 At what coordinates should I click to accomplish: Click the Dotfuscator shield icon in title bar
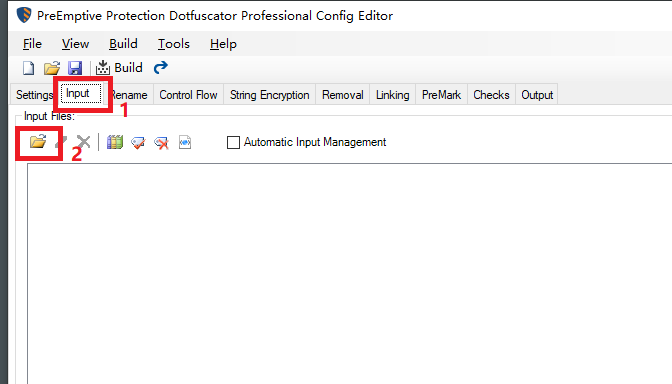24,15
